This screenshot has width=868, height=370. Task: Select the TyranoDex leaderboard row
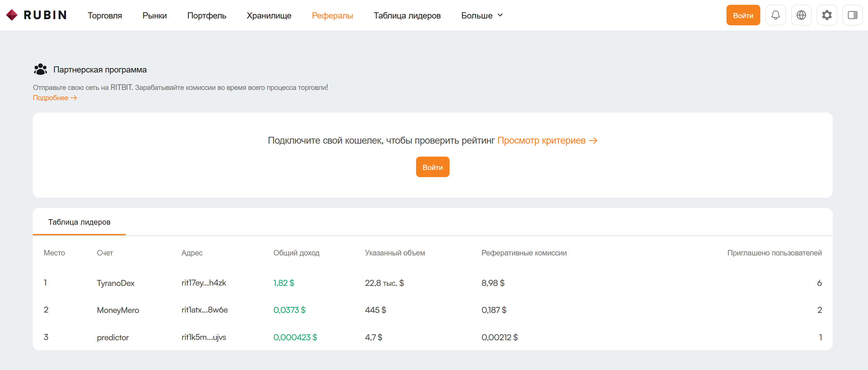(x=432, y=283)
